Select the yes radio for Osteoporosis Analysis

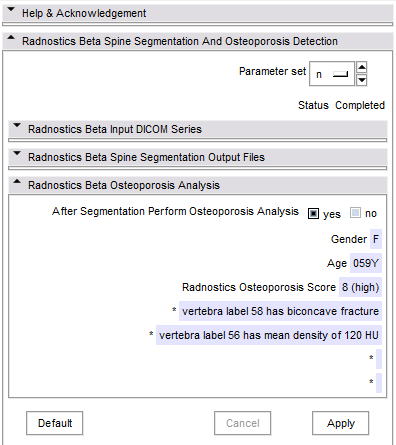coord(313,213)
